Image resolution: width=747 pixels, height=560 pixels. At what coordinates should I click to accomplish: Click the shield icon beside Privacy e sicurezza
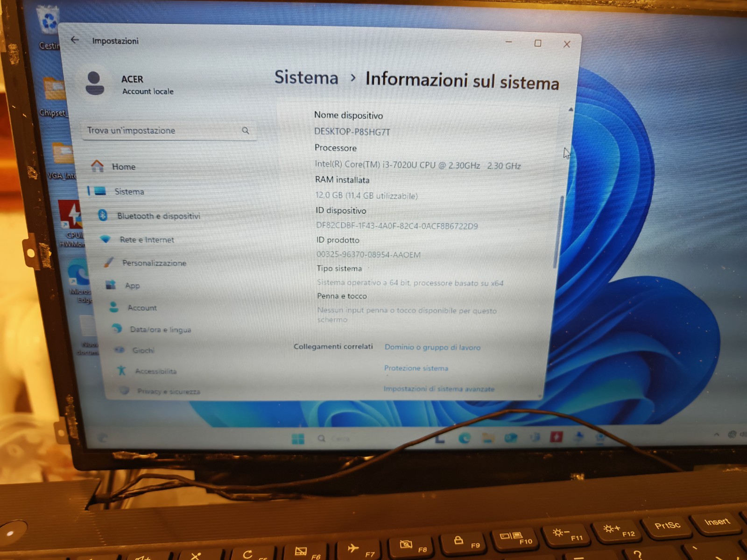[124, 390]
